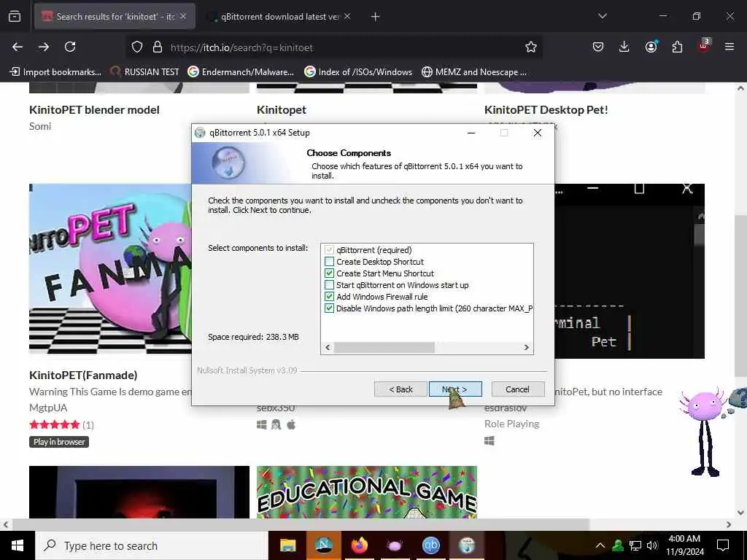The image size is (747, 560).
Task: Click components list horizontal scrollbar thumb
Action: (384, 348)
